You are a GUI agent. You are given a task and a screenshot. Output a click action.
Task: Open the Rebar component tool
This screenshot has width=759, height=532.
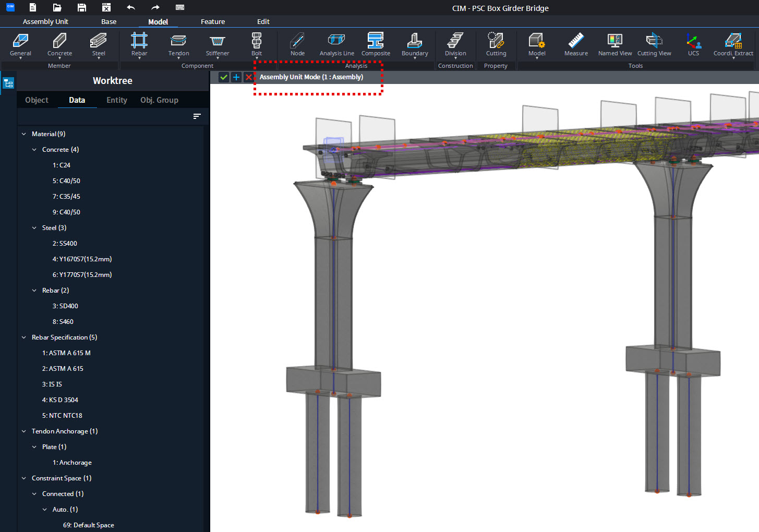point(139,45)
